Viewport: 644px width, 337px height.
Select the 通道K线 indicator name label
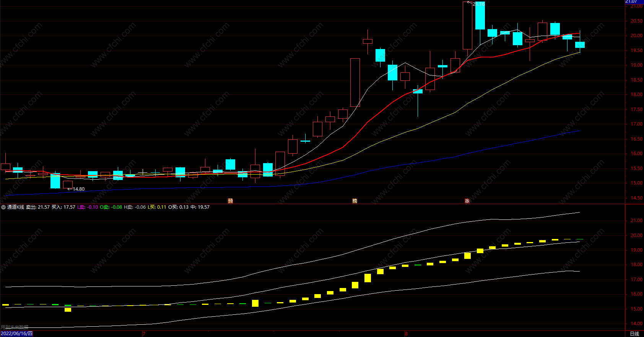[16, 207]
